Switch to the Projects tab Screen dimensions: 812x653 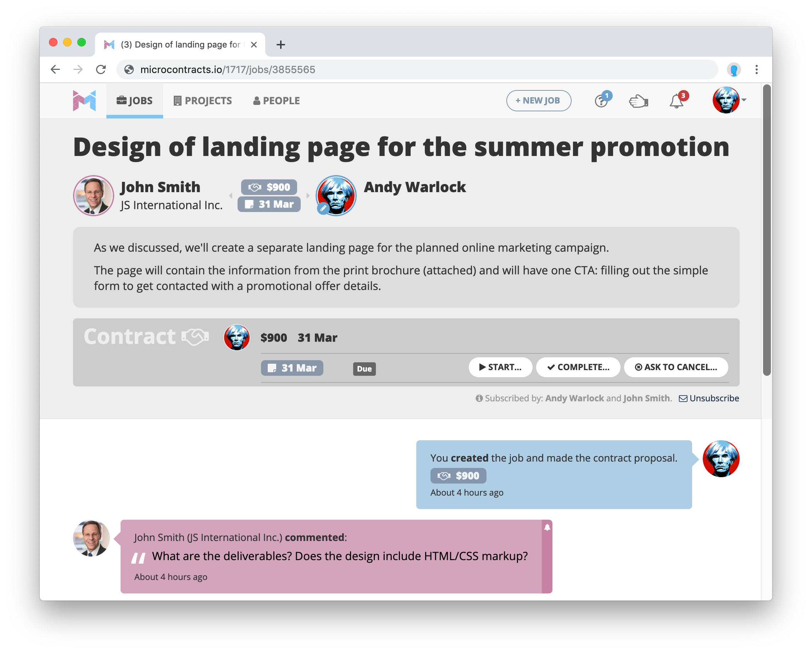(202, 101)
